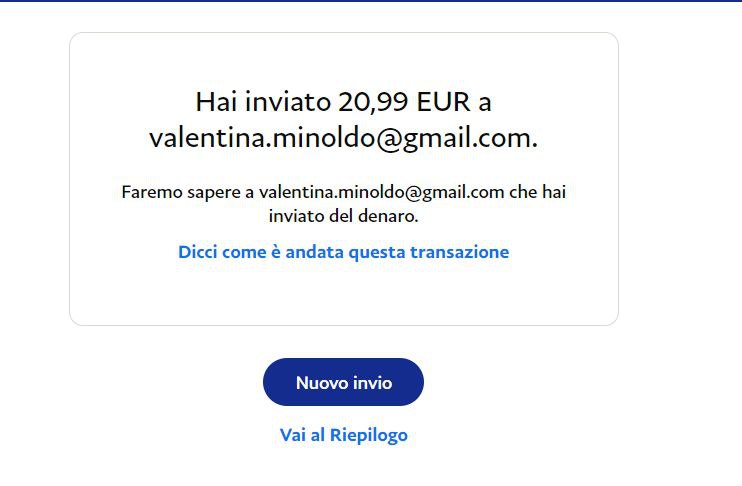Viewport: 742px width, 486px height.
Task: Click the email address in smaller confirmation text
Action: click(x=381, y=193)
